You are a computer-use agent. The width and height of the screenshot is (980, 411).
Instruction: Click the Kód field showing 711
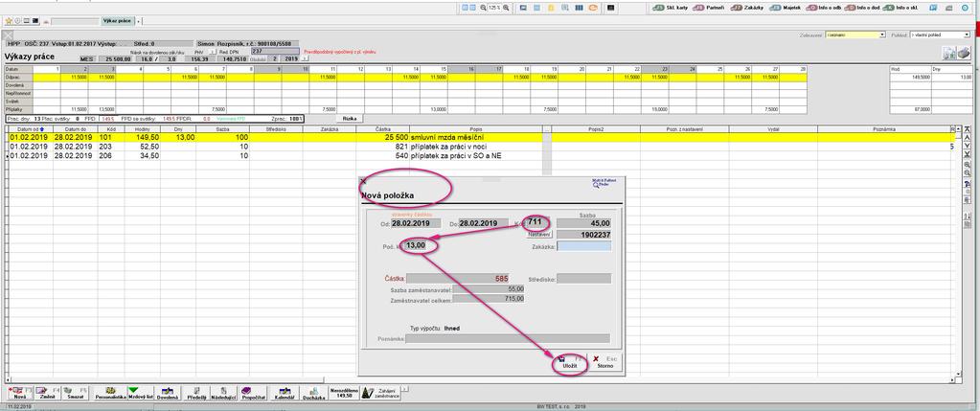tap(538, 223)
